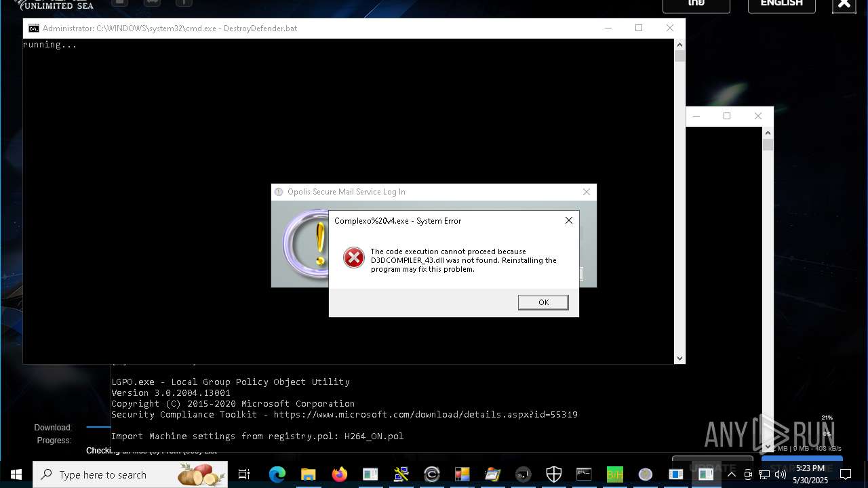Open the clock showing 5:23 PM
This screenshot has height=488, width=868.
click(x=810, y=474)
